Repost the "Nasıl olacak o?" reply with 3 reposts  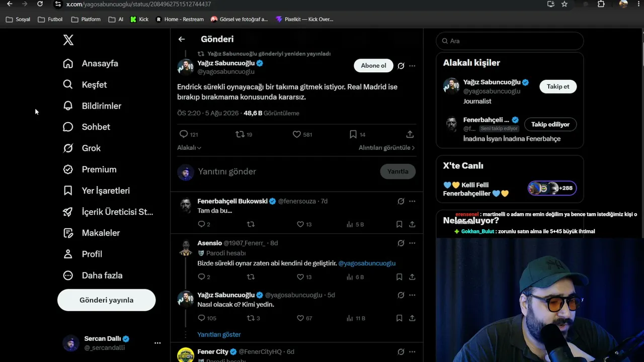pyautogui.click(x=251, y=318)
